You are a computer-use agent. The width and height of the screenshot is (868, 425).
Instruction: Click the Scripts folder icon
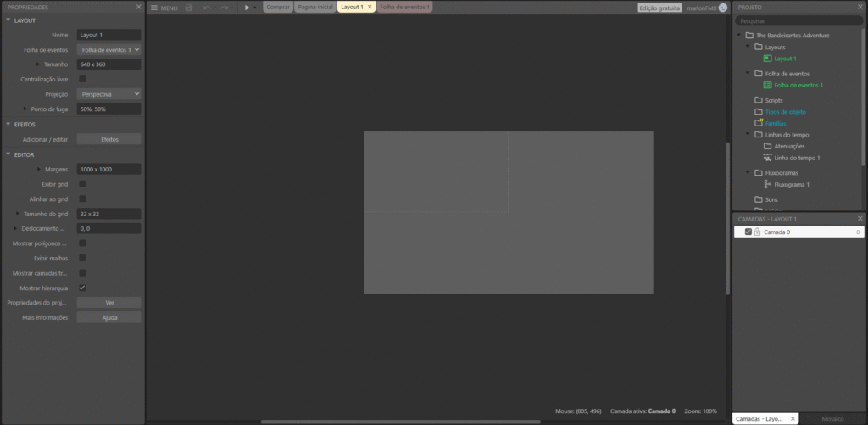pyautogui.click(x=759, y=100)
